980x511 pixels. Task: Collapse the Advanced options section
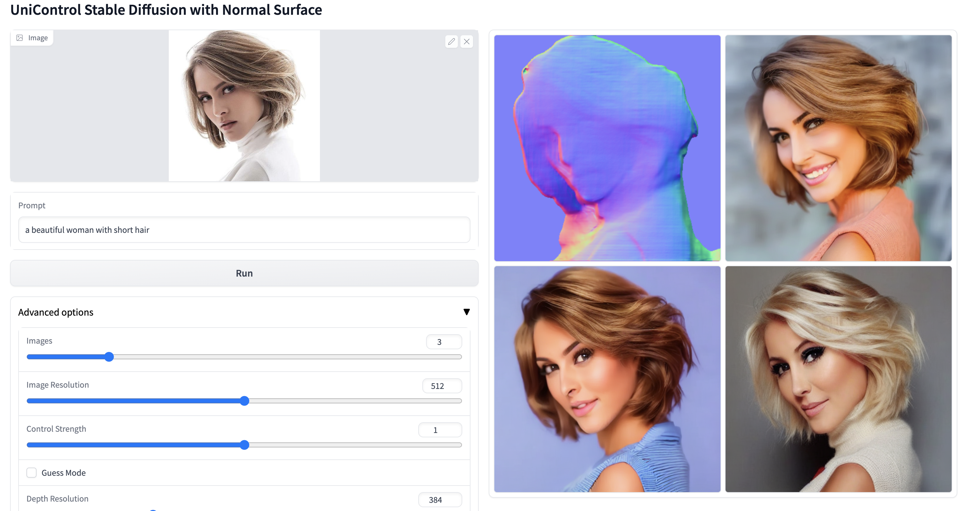pos(466,312)
